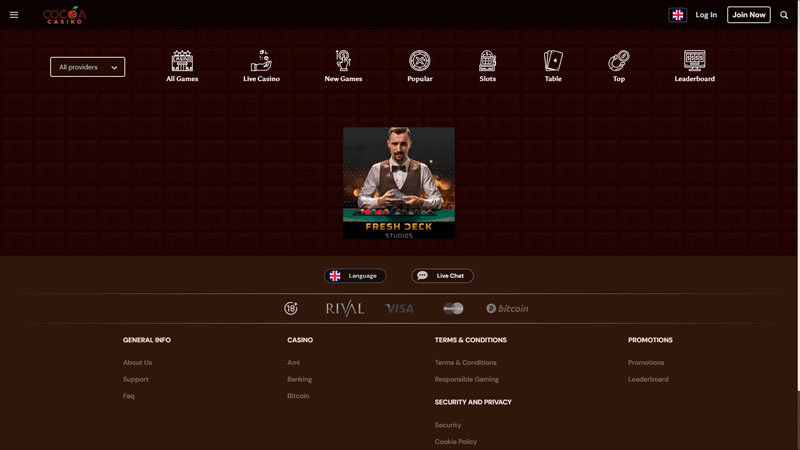Click the 18+ age restriction icon
This screenshot has width=800, height=450.
(291, 308)
